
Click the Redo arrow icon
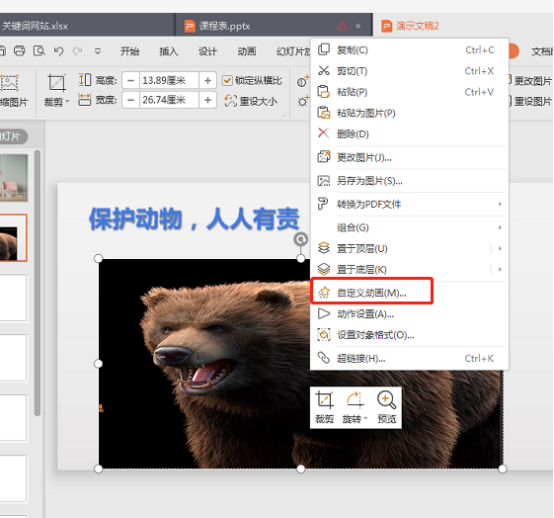[78, 51]
